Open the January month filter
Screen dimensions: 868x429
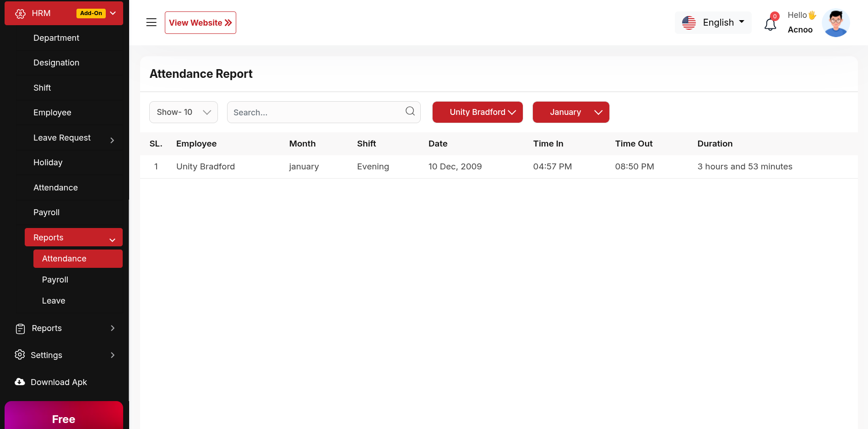[x=570, y=112]
